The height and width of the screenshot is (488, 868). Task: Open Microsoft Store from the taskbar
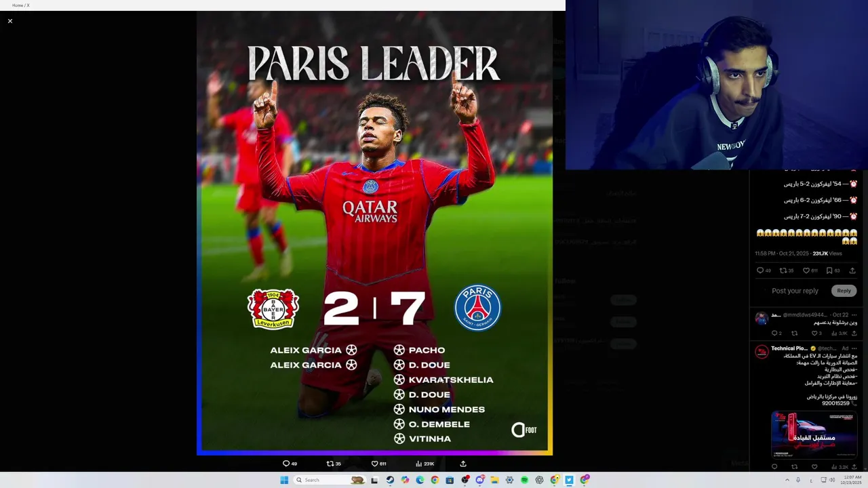tap(450, 480)
